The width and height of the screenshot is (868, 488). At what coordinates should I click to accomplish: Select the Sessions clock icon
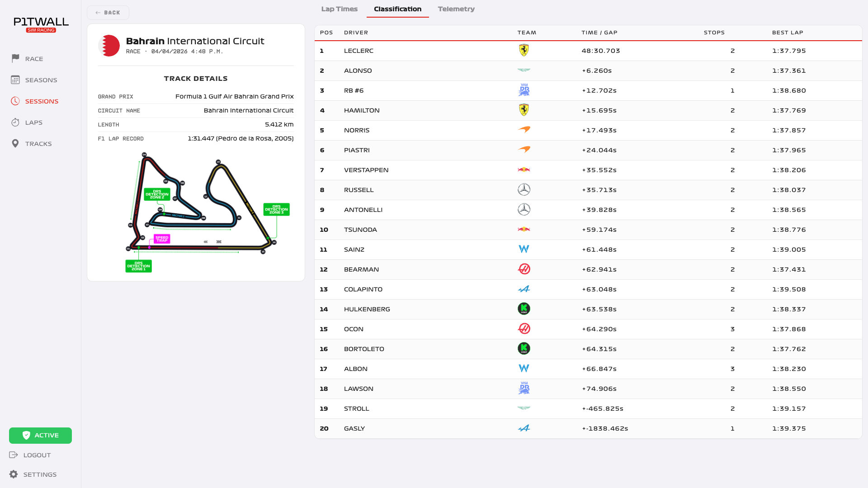[x=15, y=101]
